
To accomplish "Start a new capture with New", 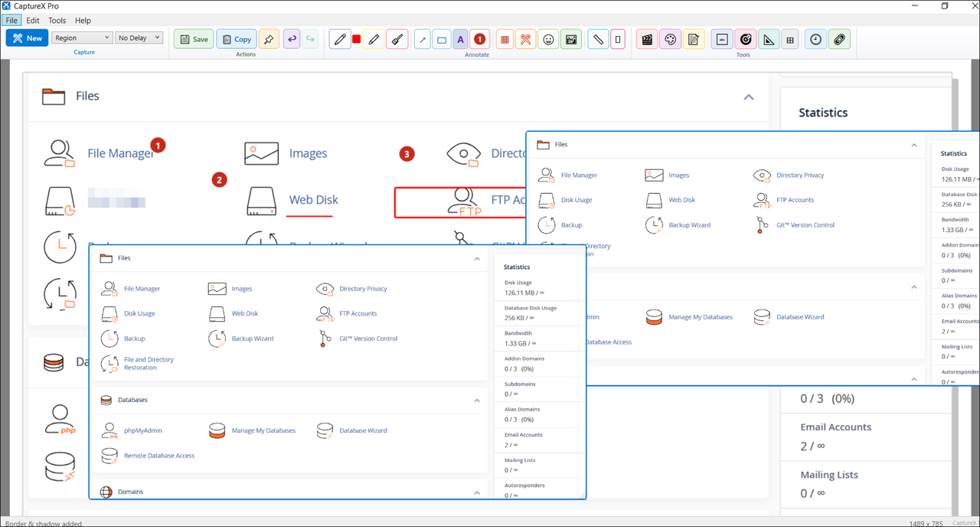I will click(x=28, y=38).
